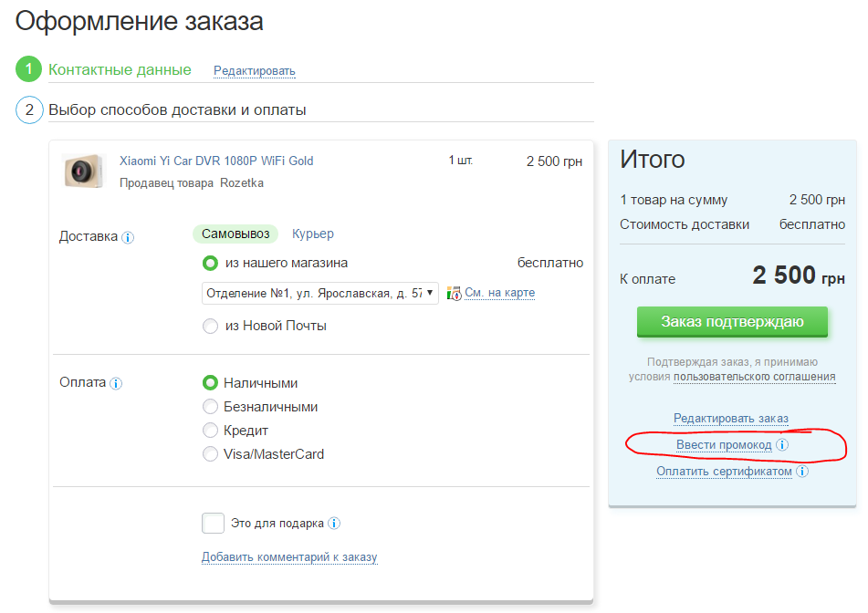Click info icon next to Доставка

point(128,238)
